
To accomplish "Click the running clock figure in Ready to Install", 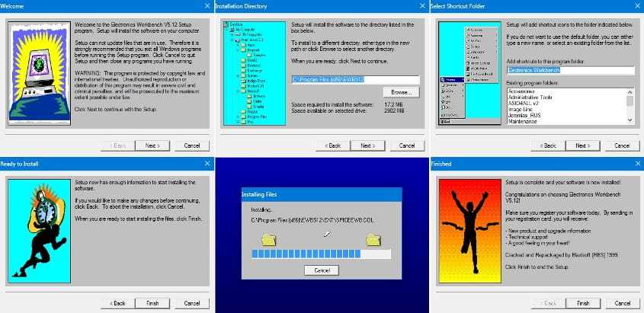I will (39, 232).
